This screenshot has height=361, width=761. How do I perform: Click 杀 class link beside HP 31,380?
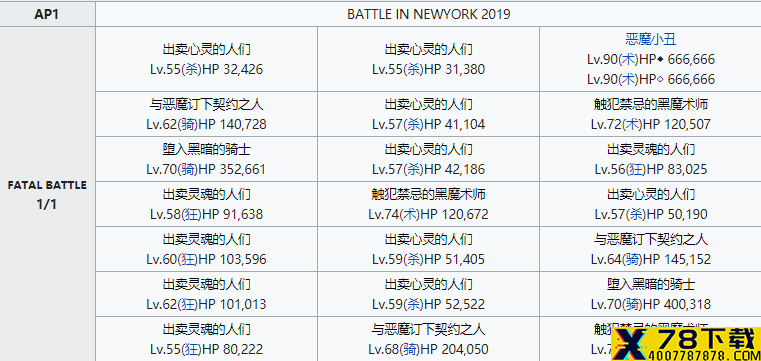tap(413, 69)
